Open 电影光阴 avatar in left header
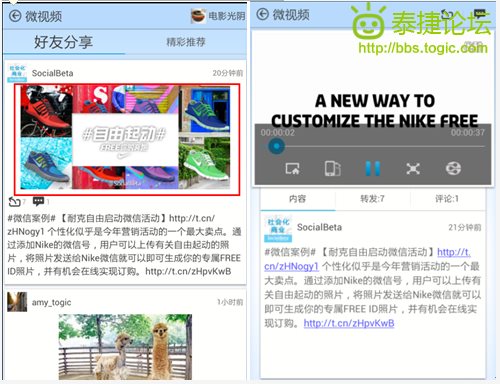 [198, 16]
